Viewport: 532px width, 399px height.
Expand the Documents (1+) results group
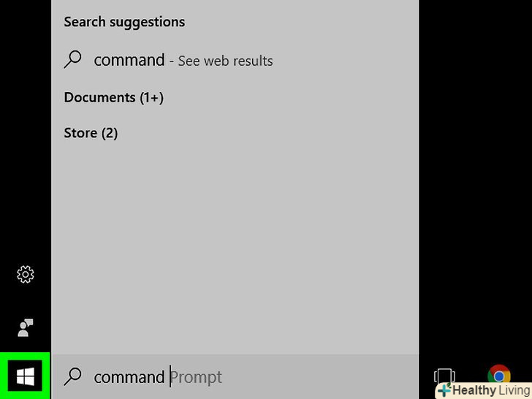[113, 97]
